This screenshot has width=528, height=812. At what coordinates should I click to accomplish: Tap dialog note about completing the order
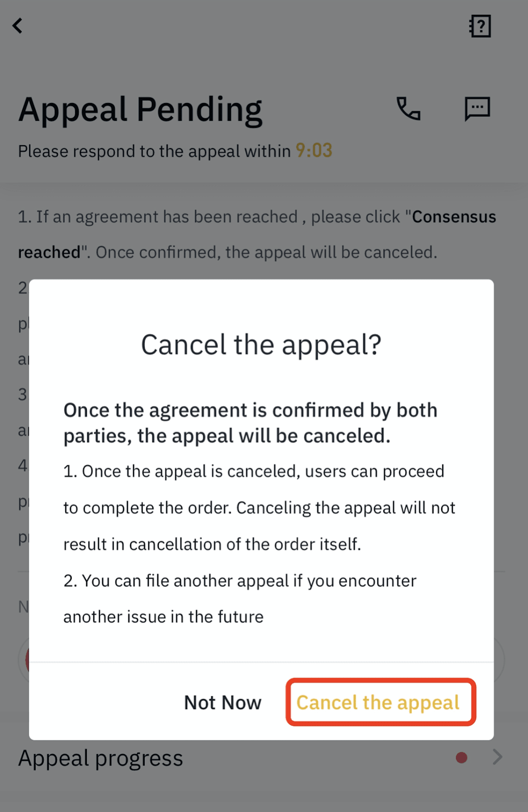(259, 507)
